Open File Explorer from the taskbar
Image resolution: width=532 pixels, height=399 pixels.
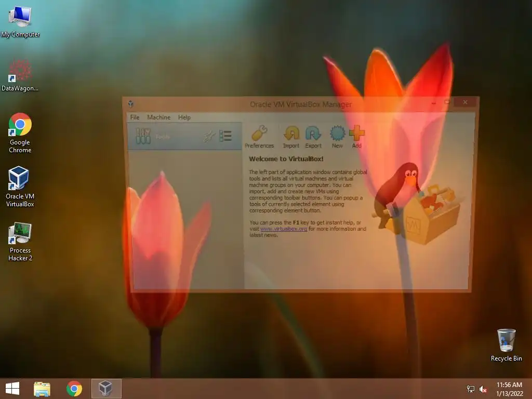(42, 389)
